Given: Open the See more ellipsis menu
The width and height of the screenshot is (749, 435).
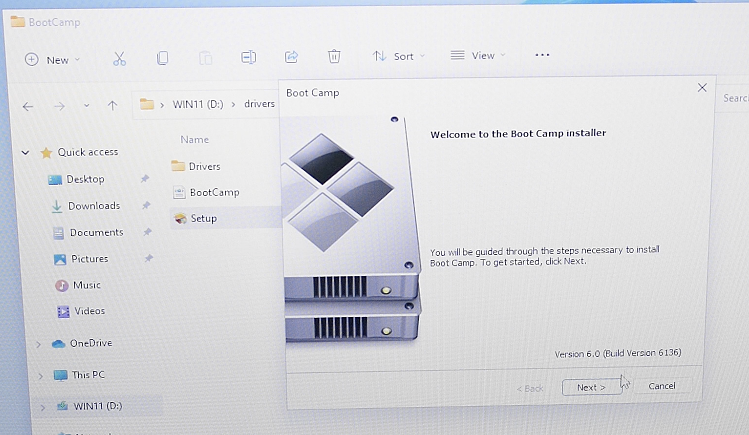Looking at the screenshot, I should pyautogui.click(x=542, y=55).
